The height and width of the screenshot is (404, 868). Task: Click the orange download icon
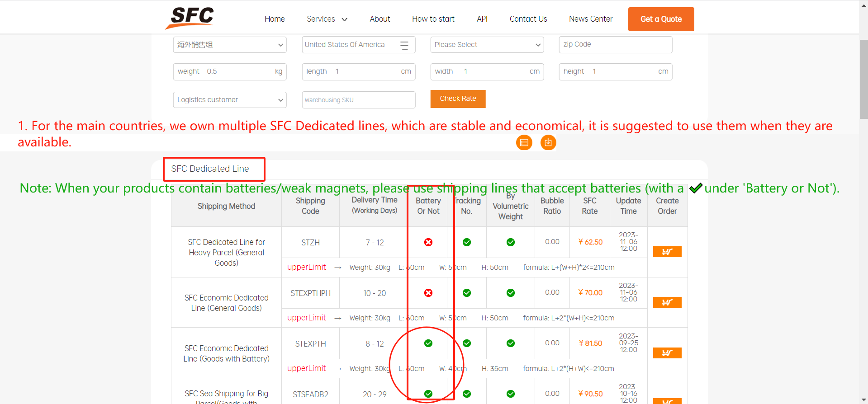pos(548,142)
